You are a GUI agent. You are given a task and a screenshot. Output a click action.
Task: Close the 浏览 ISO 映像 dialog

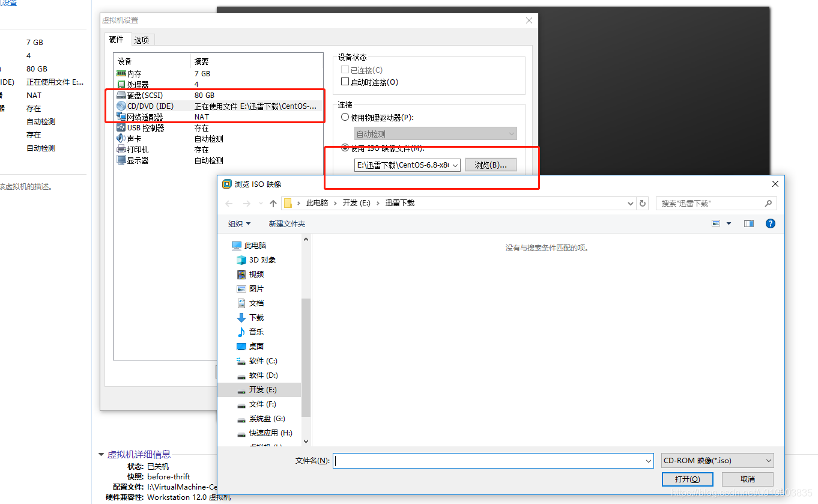[x=775, y=184]
